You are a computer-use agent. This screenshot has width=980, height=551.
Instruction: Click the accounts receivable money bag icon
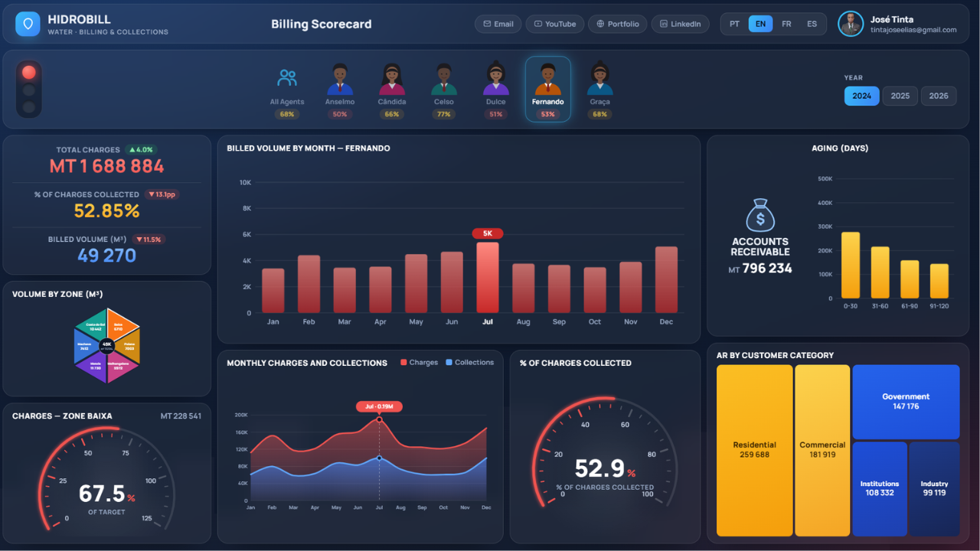[x=760, y=216]
